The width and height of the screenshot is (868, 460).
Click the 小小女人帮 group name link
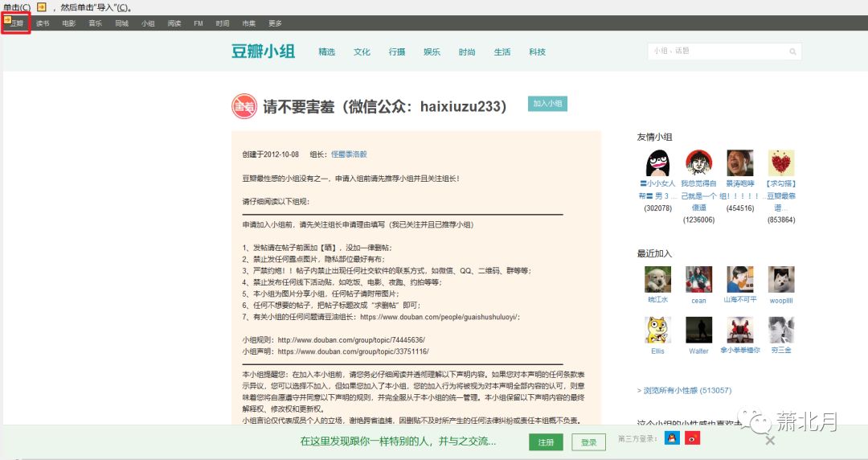tap(657, 190)
